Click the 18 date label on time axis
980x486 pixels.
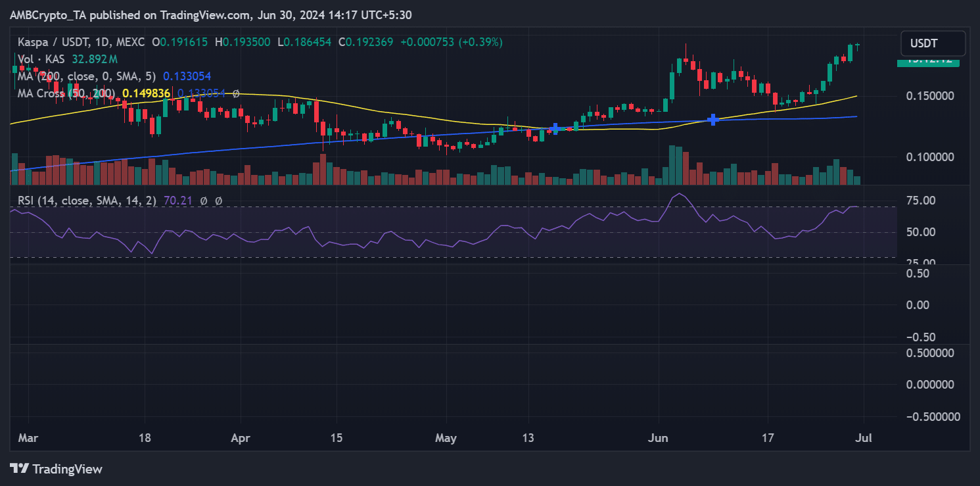point(145,438)
